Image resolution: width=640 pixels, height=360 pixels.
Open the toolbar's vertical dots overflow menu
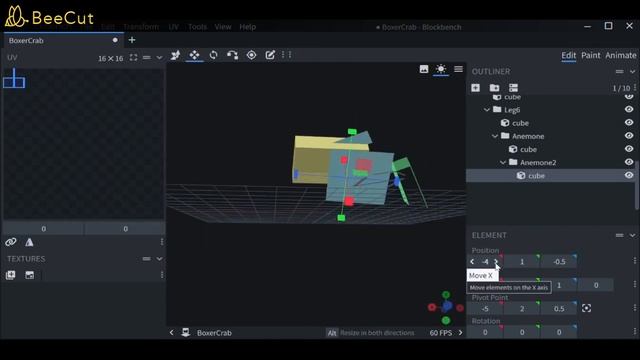pos(287,55)
